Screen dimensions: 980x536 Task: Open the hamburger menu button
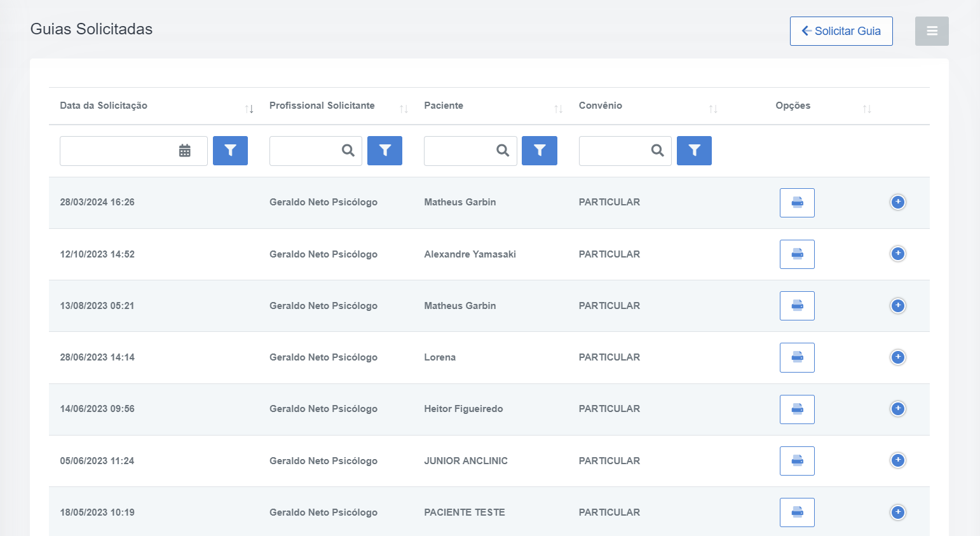[x=932, y=31]
